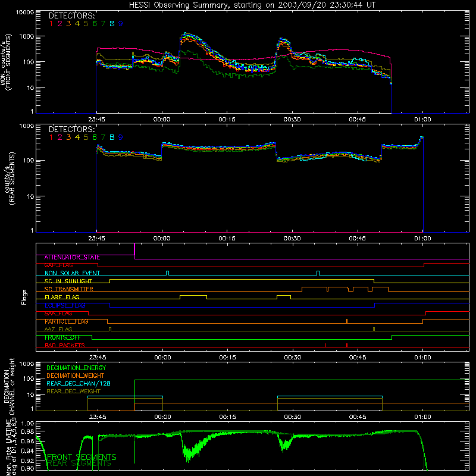Image resolution: width=476 pixels, height=476 pixels.
Task: Click the BAD_PACKETS flag label
Action: [x=65, y=346]
